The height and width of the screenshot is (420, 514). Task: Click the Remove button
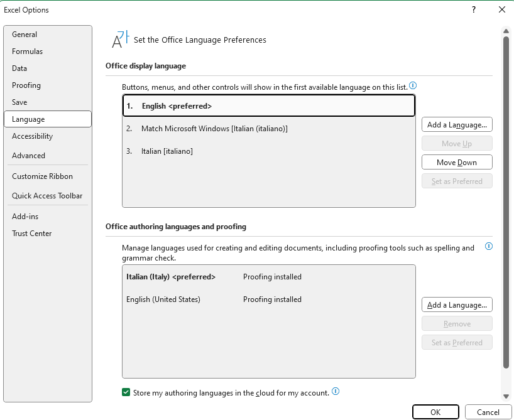click(457, 324)
